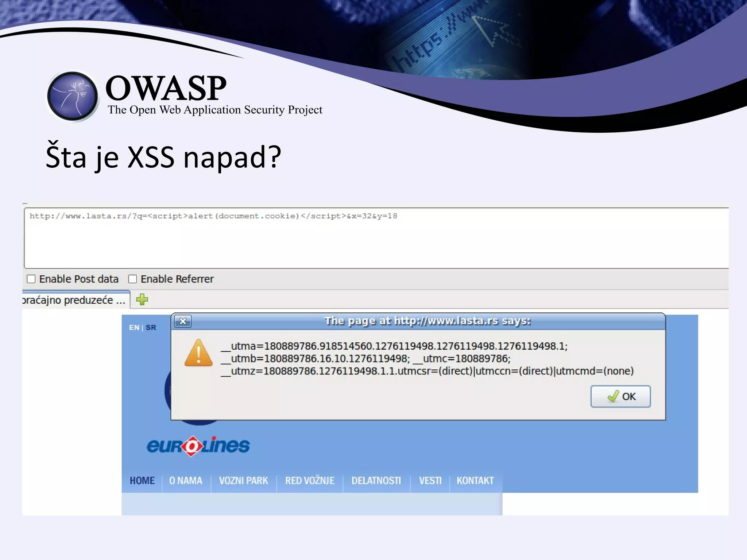This screenshot has height=560, width=747.
Task: Open the VOZNI PARK menu item
Action: [243, 481]
